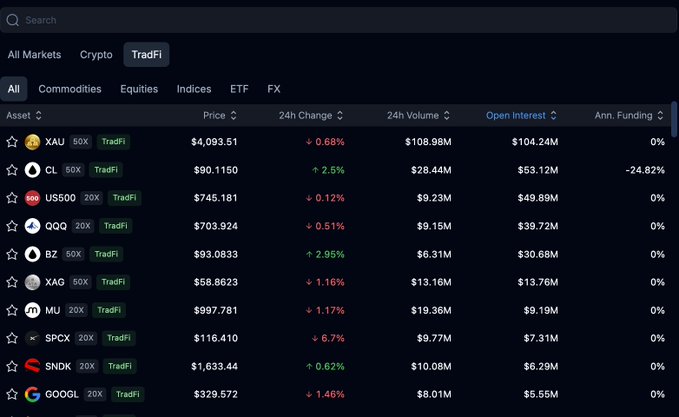
Task: Click the XAG silver coin icon
Action: (32, 282)
